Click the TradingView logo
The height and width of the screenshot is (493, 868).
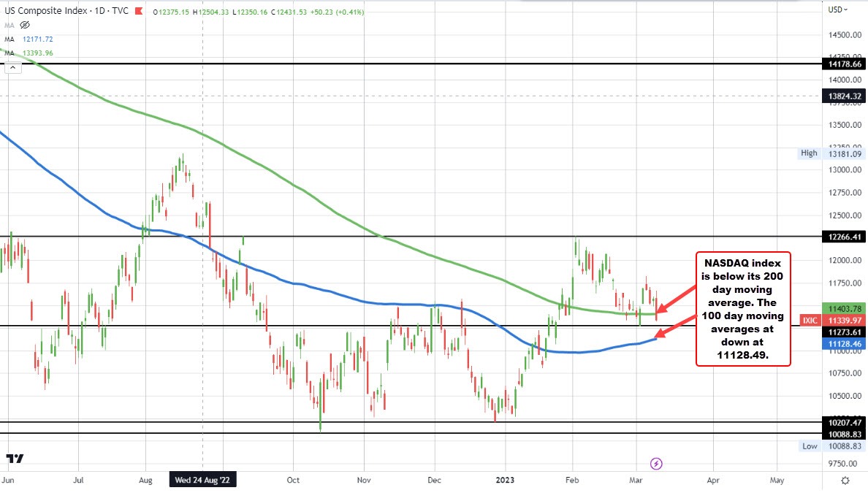[x=15, y=458]
